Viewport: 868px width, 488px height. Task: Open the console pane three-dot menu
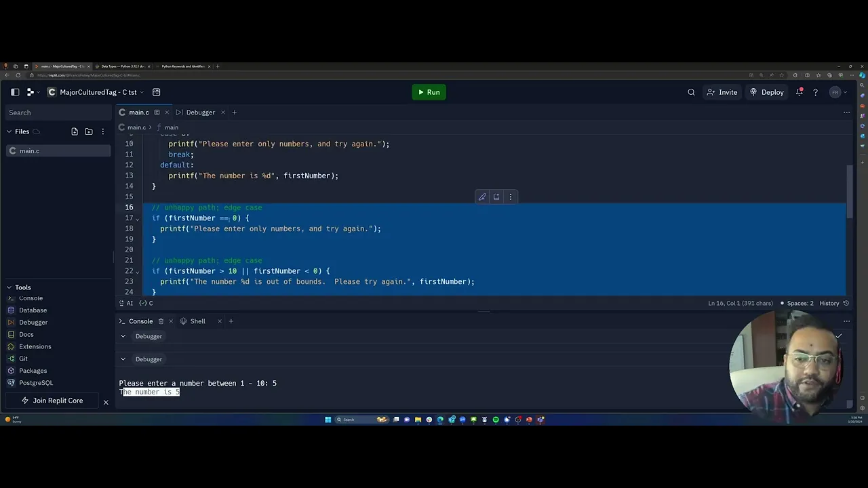846,321
